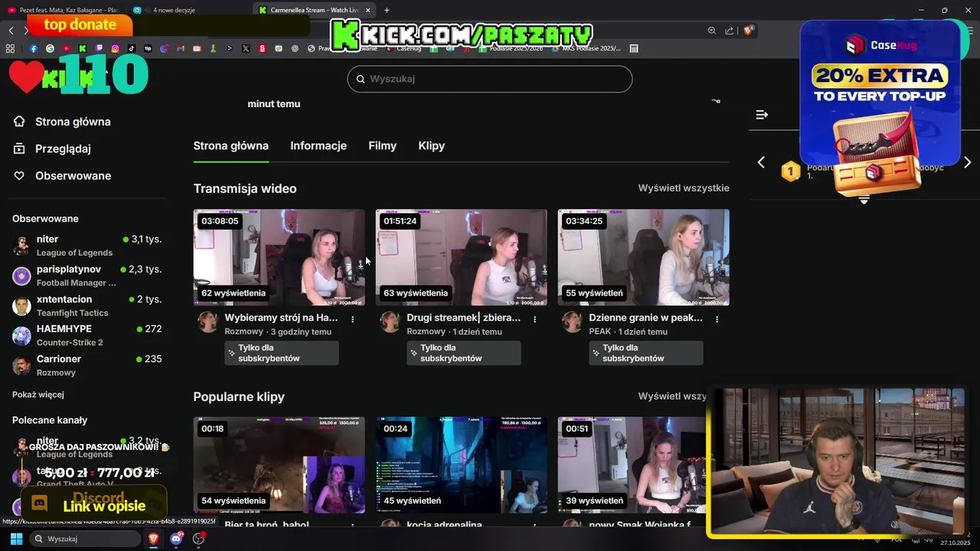
Task: Open options menu for Wybieramy strój video
Action: pyautogui.click(x=353, y=318)
